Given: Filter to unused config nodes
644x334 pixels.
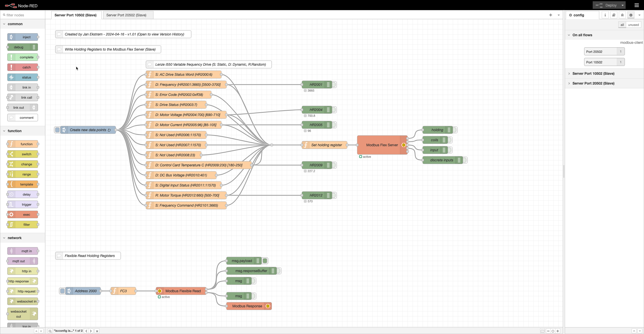Looking at the screenshot, I should coord(633,25).
